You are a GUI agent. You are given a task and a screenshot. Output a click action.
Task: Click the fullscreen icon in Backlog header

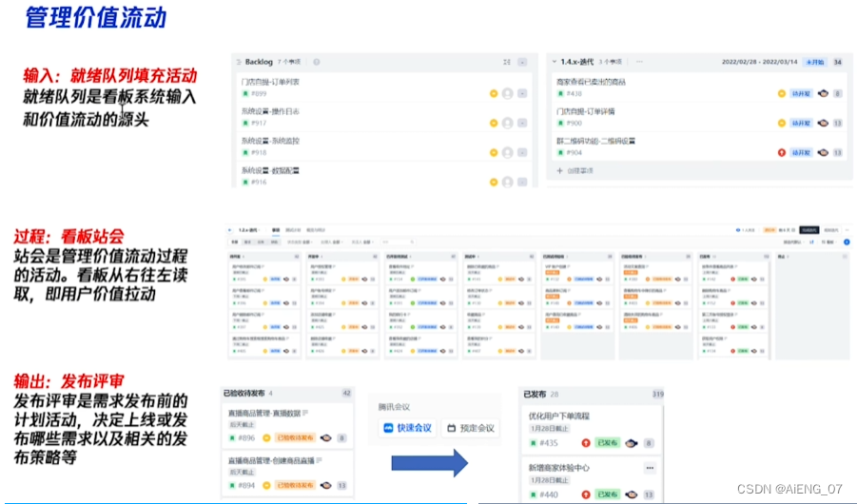[x=507, y=63]
